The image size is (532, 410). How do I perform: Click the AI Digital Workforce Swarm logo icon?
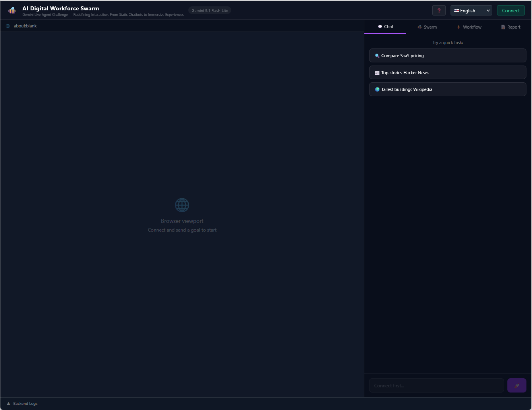[x=12, y=10]
